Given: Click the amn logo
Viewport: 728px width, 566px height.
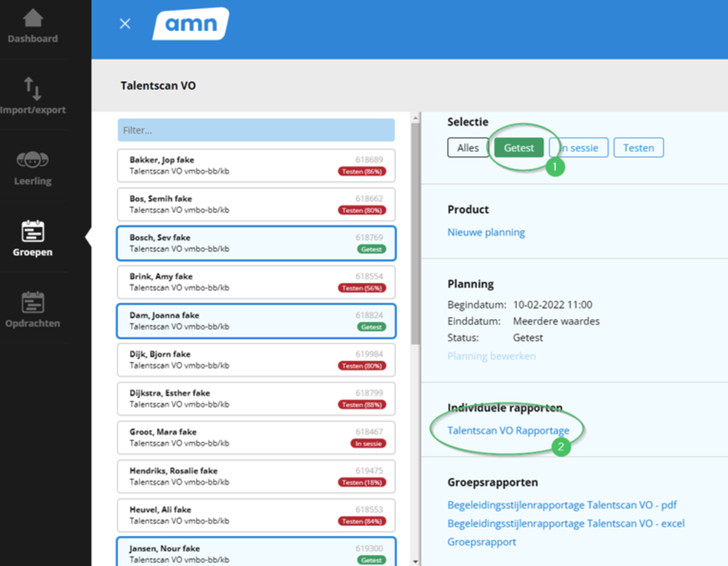Looking at the screenshot, I should (x=191, y=24).
